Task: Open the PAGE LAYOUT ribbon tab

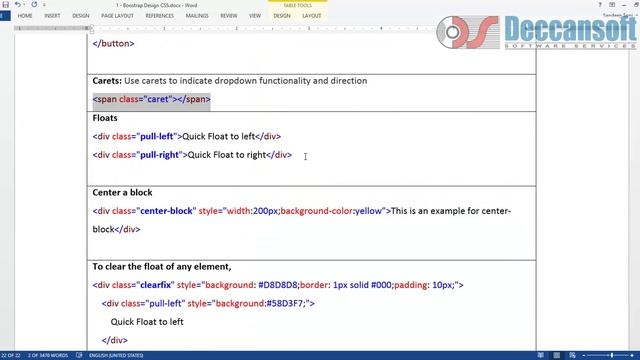Action: [118, 16]
